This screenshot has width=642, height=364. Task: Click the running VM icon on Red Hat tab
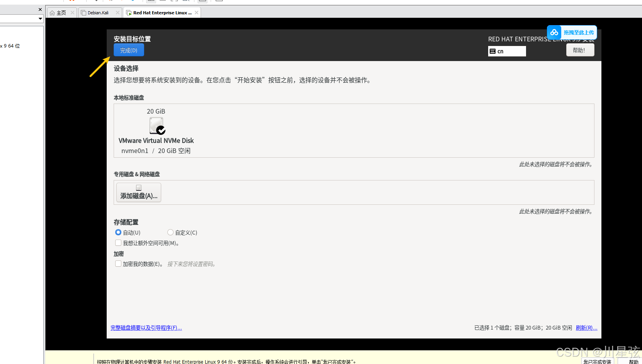coord(129,13)
